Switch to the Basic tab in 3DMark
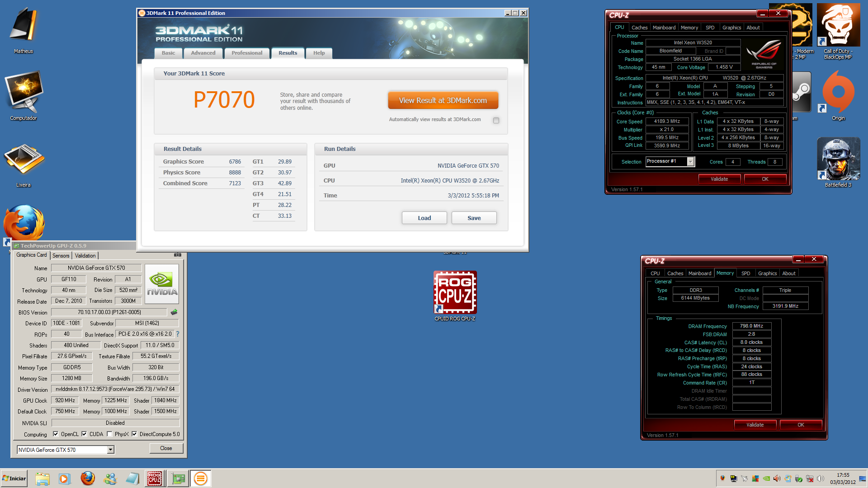This screenshot has height=488, width=868. click(168, 53)
